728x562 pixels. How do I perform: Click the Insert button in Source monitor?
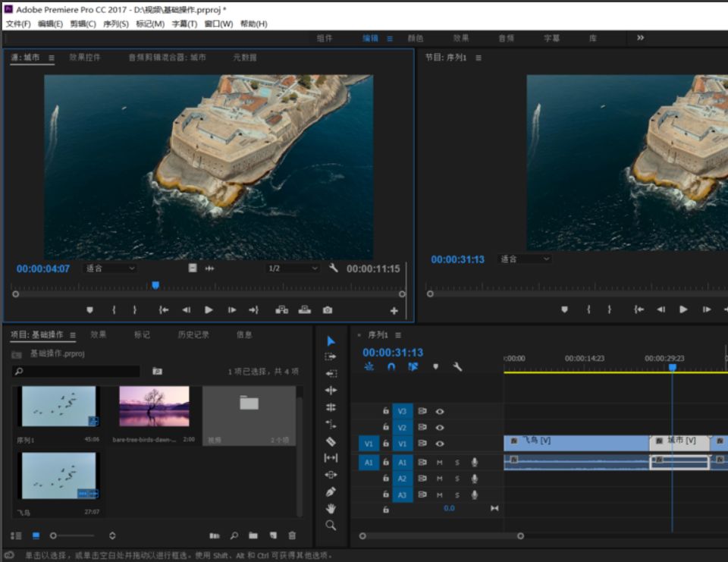282,309
